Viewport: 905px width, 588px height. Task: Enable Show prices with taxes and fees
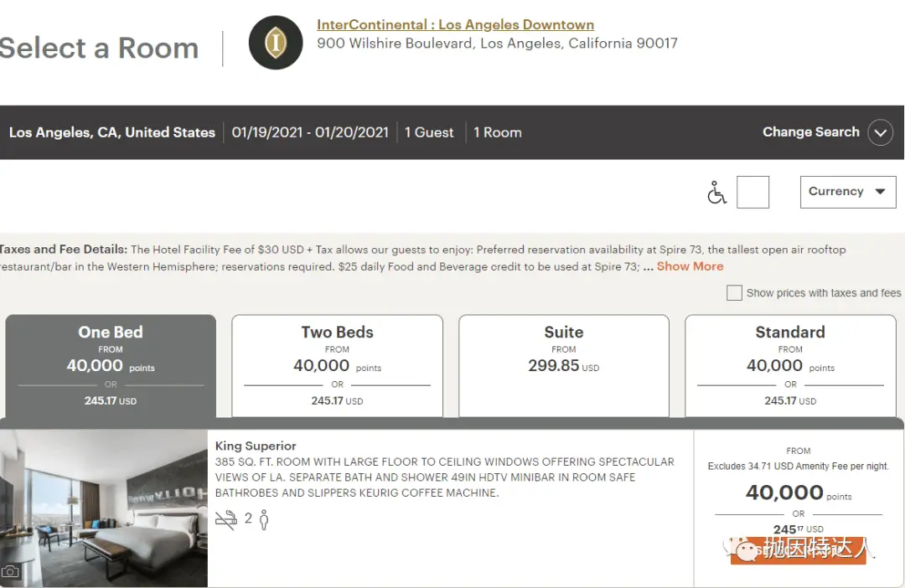735,293
